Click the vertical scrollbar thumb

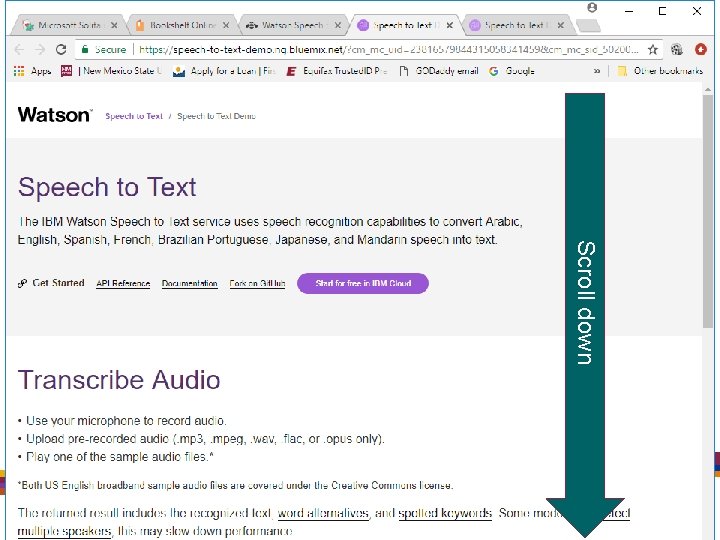pos(708,211)
